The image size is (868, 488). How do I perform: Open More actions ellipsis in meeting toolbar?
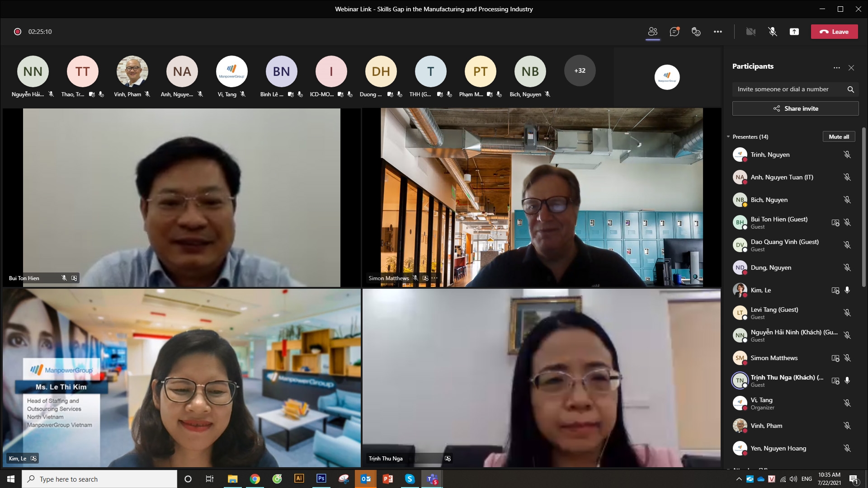tap(718, 32)
